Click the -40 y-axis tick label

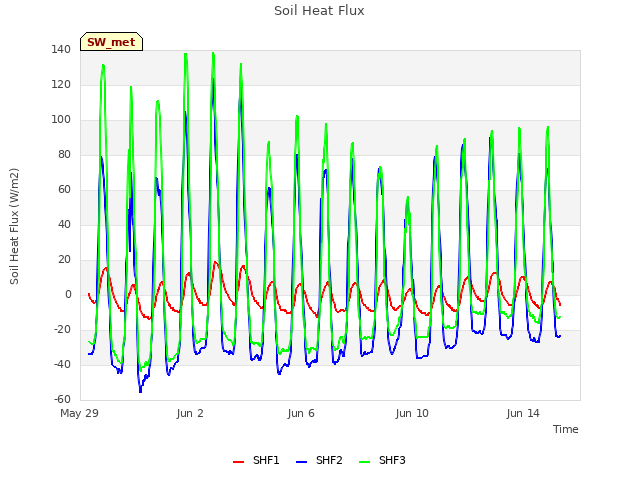click(62, 364)
